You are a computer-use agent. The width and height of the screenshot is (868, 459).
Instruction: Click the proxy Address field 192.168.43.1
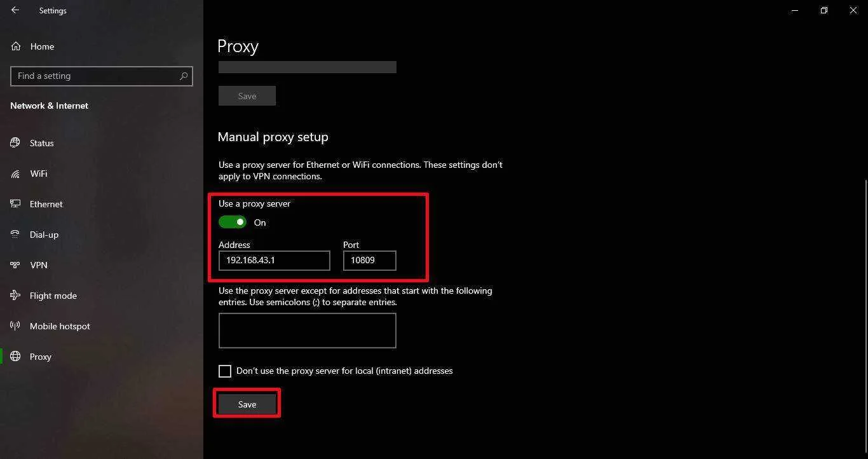[275, 260]
